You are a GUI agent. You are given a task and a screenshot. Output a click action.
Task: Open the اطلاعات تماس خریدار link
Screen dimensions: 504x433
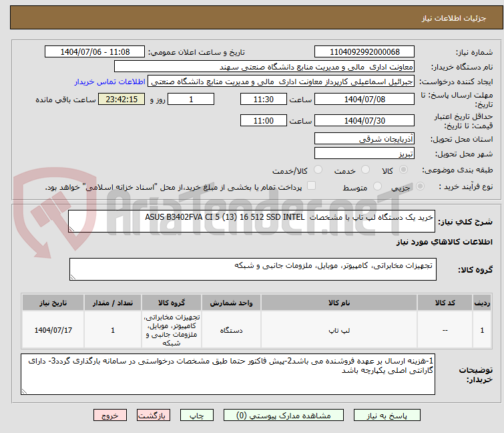pos(109,82)
